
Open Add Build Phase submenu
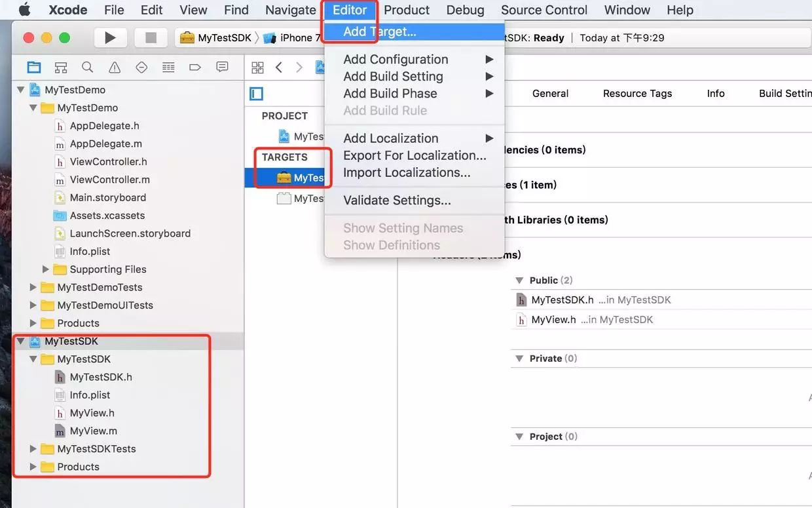(x=415, y=93)
